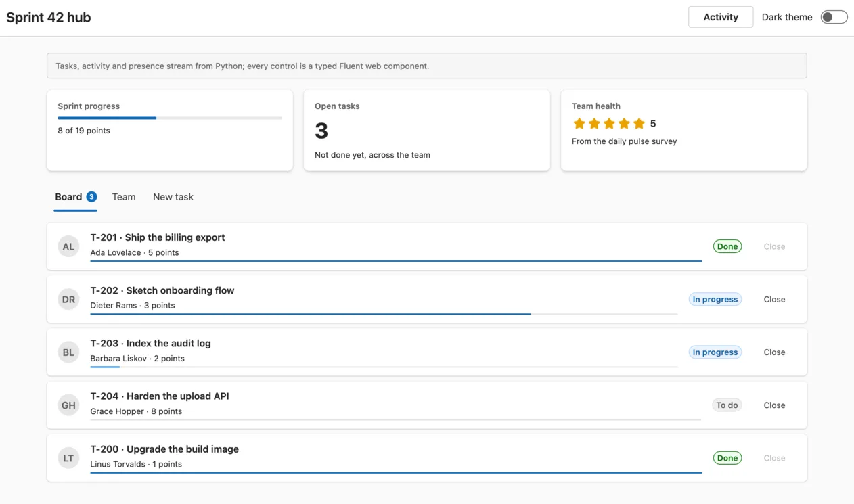Click the 'Dark theme' label text
Viewport: 854px width, 504px height.
click(x=787, y=17)
